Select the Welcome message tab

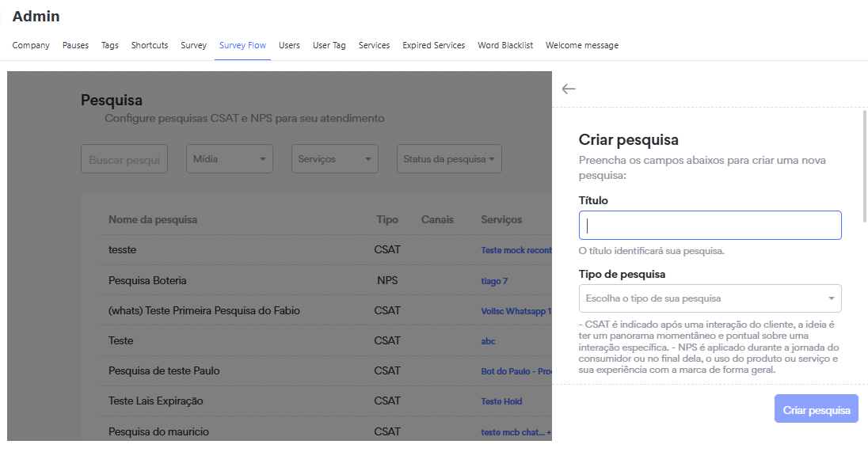tap(582, 45)
